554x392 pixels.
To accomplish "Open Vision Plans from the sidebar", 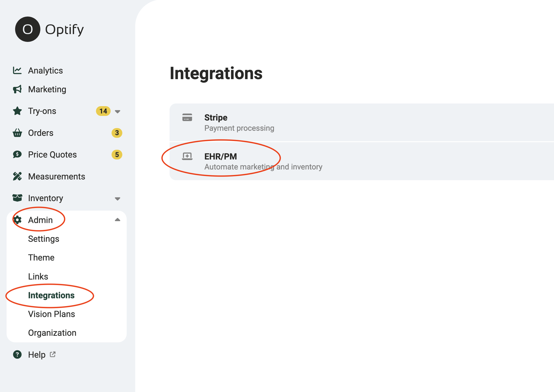I will coord(52,314).
